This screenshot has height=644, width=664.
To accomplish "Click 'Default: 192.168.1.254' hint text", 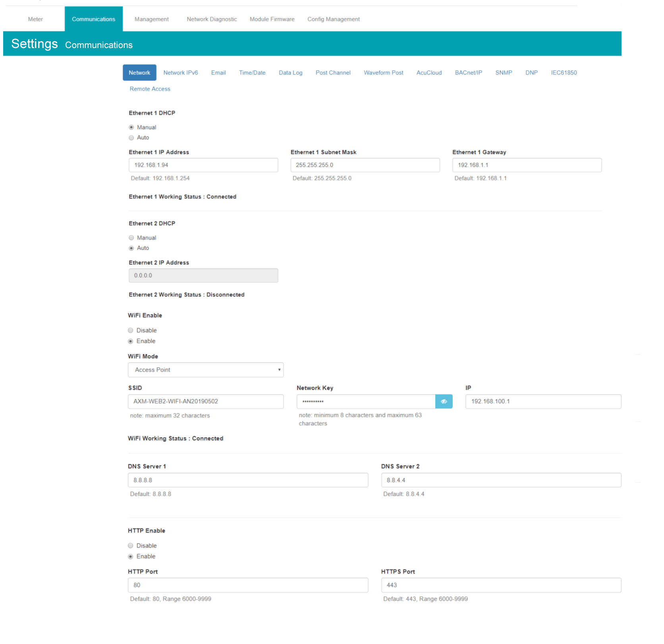I will click(160, 178).
